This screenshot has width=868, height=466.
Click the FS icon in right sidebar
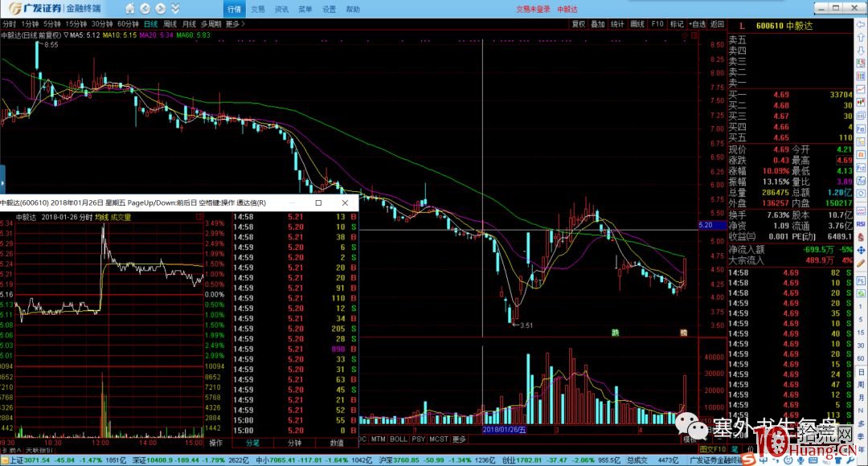click(x=861, y=280)
